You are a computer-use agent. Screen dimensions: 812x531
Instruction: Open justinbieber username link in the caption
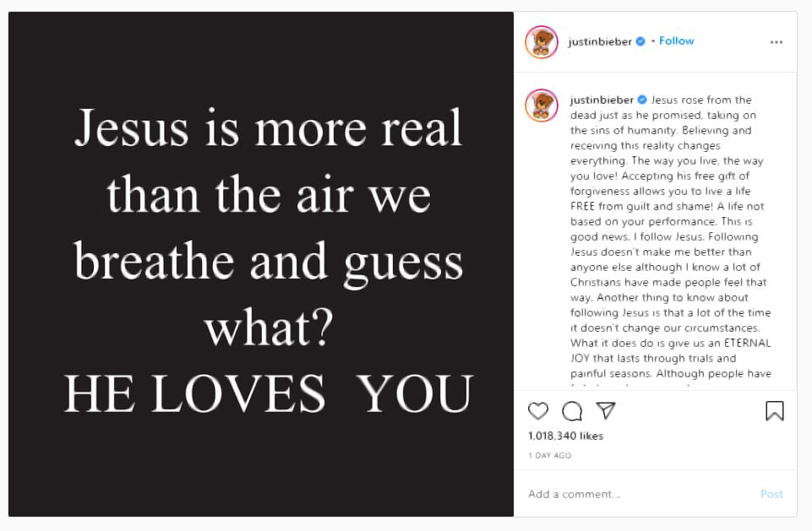(602, 100)
